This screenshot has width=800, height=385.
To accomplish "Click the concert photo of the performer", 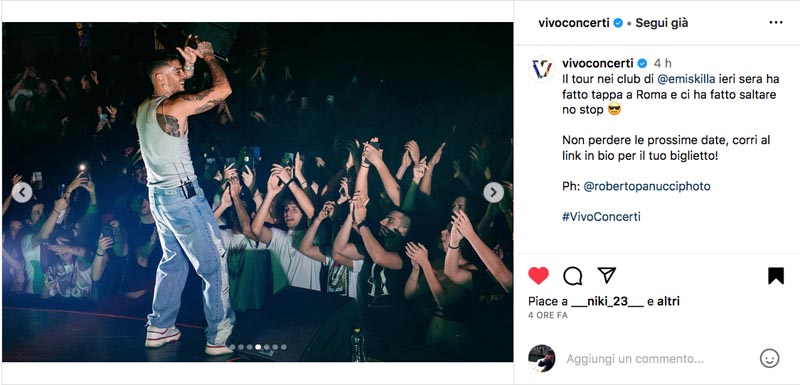I will (258, 192).
